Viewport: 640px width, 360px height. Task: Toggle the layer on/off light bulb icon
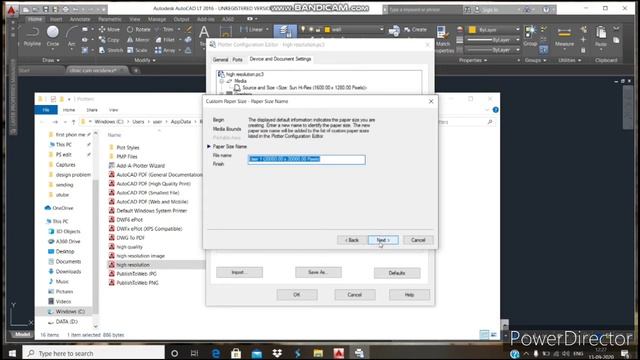click(x=303, y=29)
